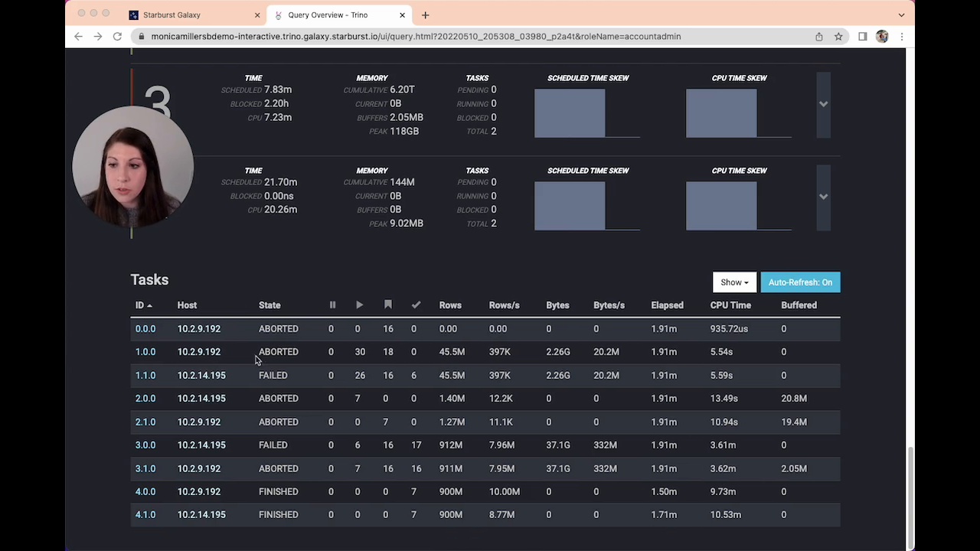This screenshot has width=980, height=551.
Task: Sort tasks by Rows/s column
Action: pyautogui.click(x=504, y=305)
